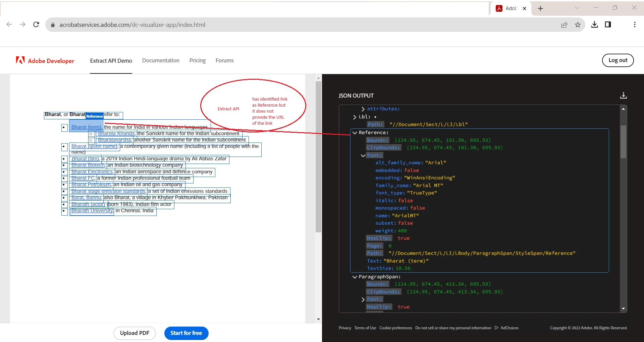Click JSON panel scroll up arrow
Image resolution: width=644 pixels, height=342 pixels.
click(x=623, y=109)
